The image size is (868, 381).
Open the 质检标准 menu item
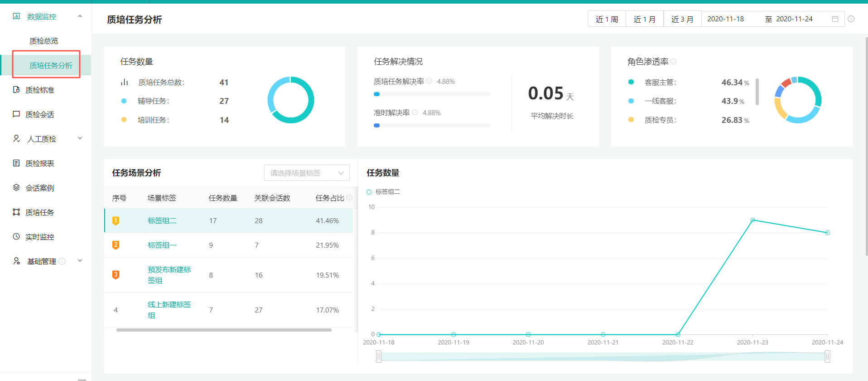40,90
